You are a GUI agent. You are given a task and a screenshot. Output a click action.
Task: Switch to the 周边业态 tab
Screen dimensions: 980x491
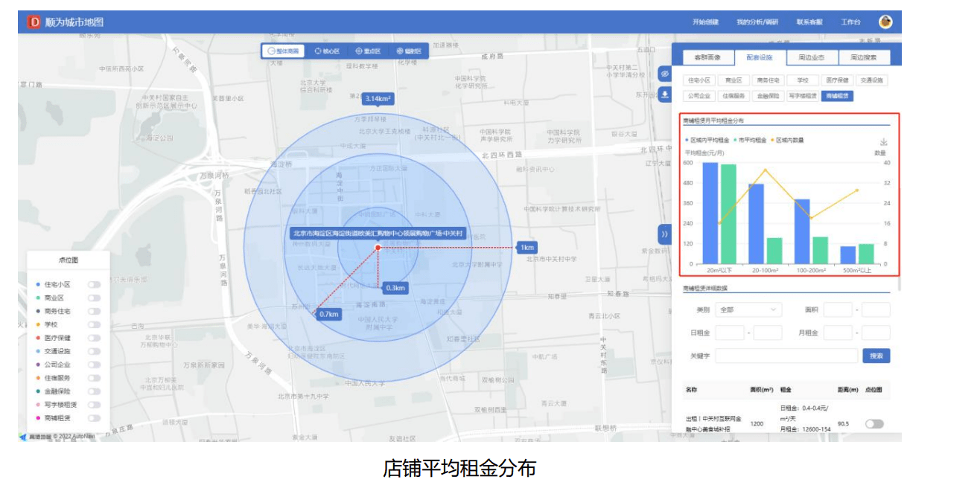click(812, 57)
